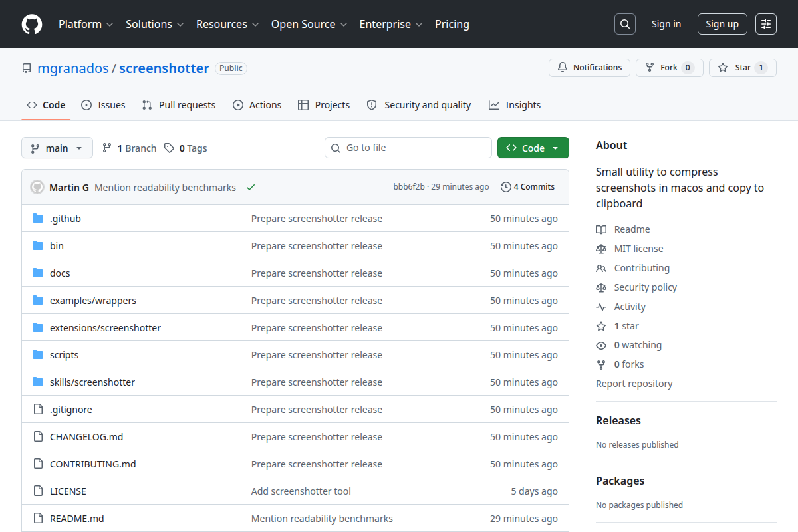798x532 pixels.
Task: View the 4 Commits history
Action: (x=527, y=187)
